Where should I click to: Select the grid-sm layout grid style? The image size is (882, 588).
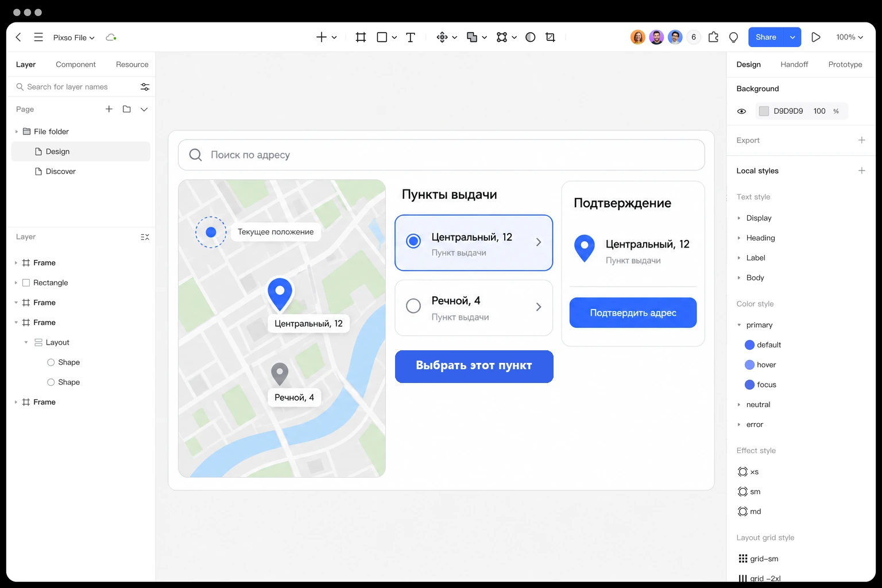click(x=758, y=559)
